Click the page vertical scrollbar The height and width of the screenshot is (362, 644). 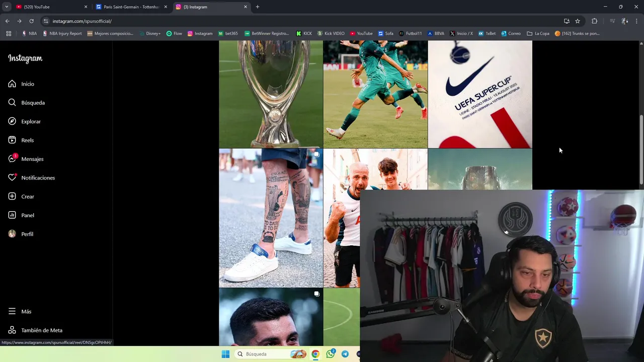pyautogui.click(x=641, y=150)
